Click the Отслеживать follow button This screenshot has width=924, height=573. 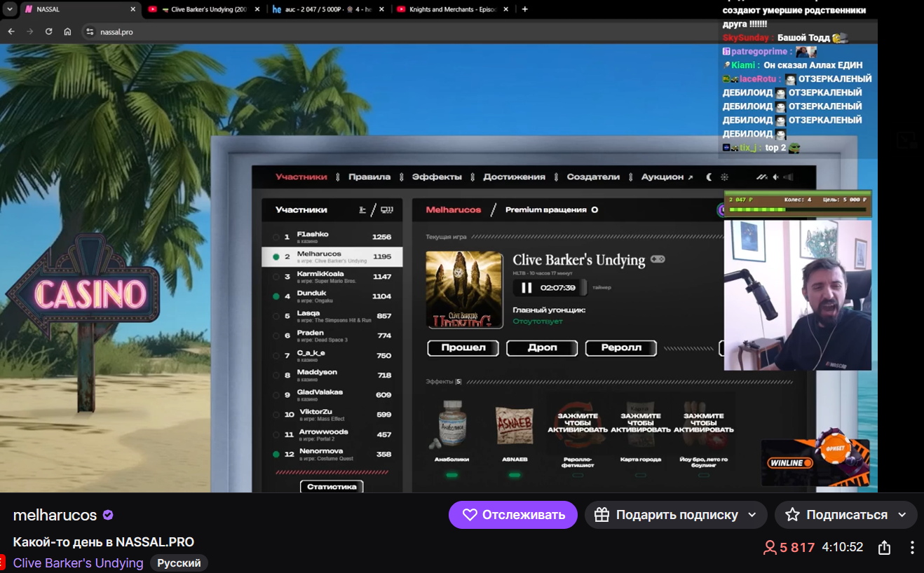513,515
